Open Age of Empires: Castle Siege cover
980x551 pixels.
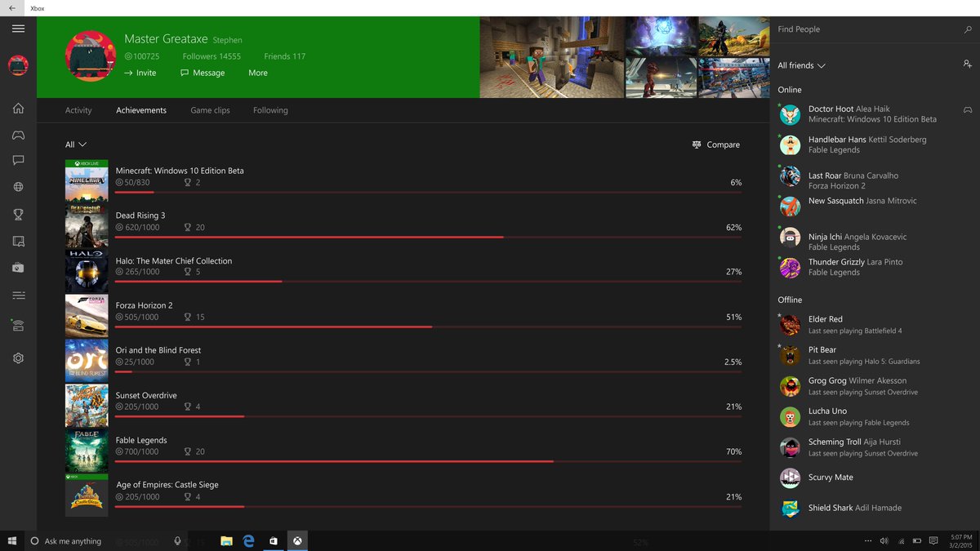coord(87,495)
